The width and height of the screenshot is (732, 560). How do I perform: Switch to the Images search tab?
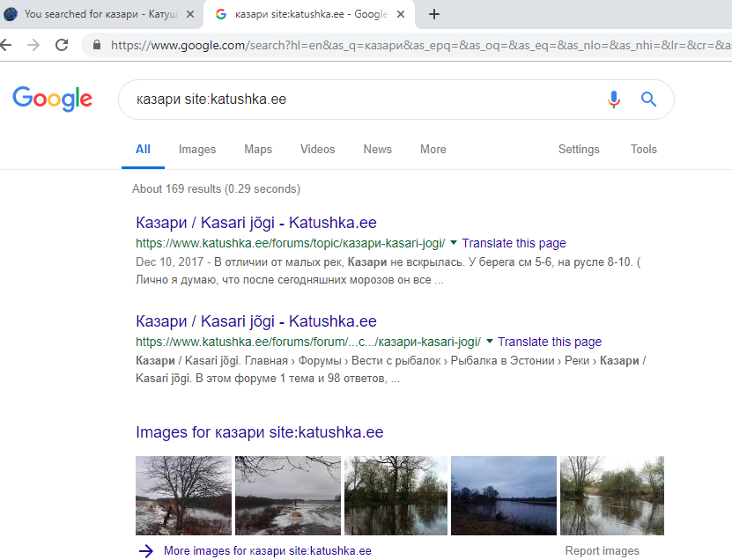click(x=197, y=150)
